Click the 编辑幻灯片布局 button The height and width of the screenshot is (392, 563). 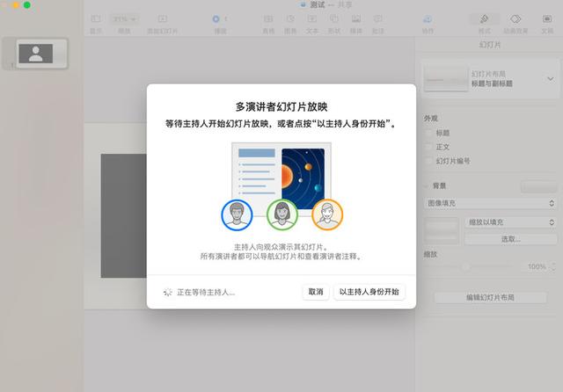[x=491, y=297]
